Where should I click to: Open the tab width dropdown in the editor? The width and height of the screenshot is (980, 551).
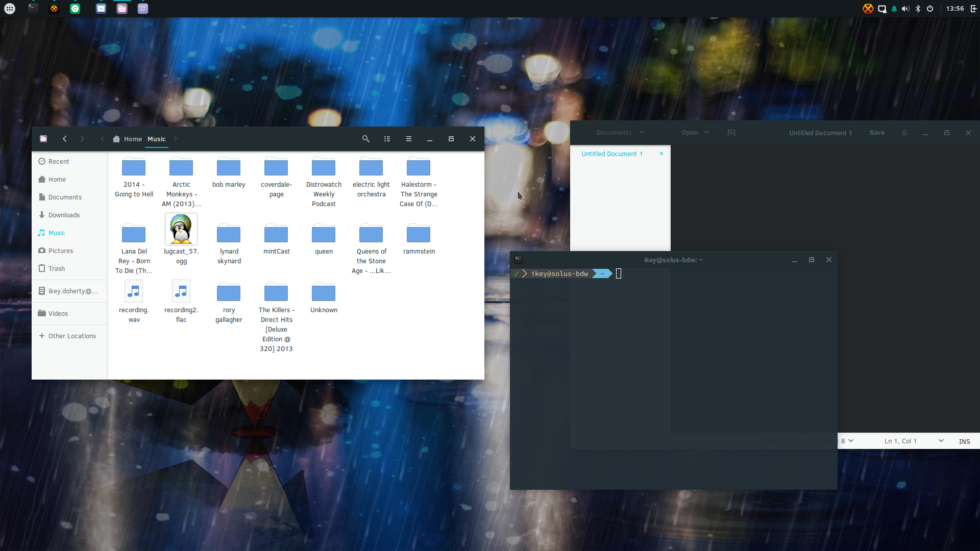pyautogui.click(x=847, y=441)
